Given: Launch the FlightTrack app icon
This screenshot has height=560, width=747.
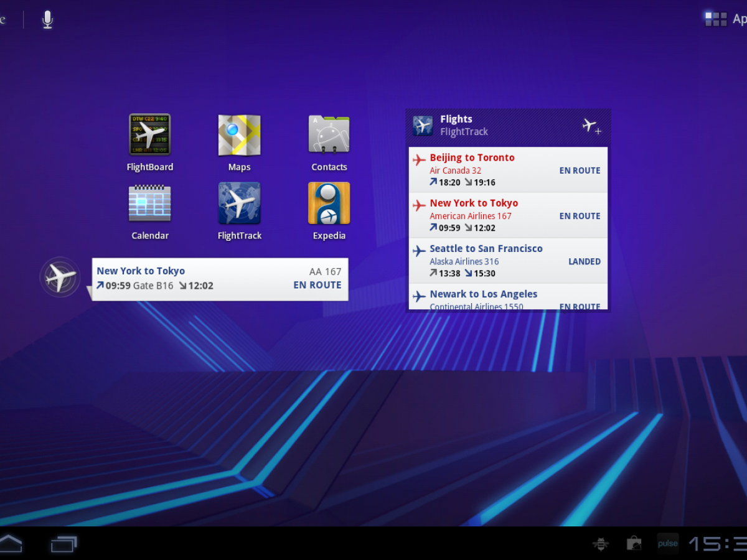Looking at the screenshot, I should pyautogui.click(x=239, y=203).
